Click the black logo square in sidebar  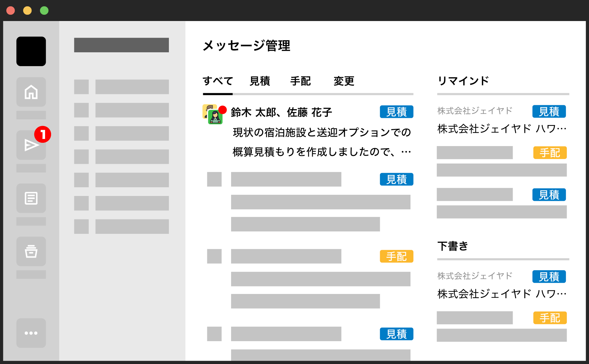31,51
